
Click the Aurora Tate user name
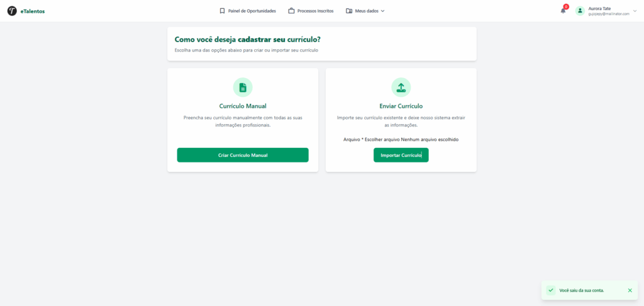[599, 8]
